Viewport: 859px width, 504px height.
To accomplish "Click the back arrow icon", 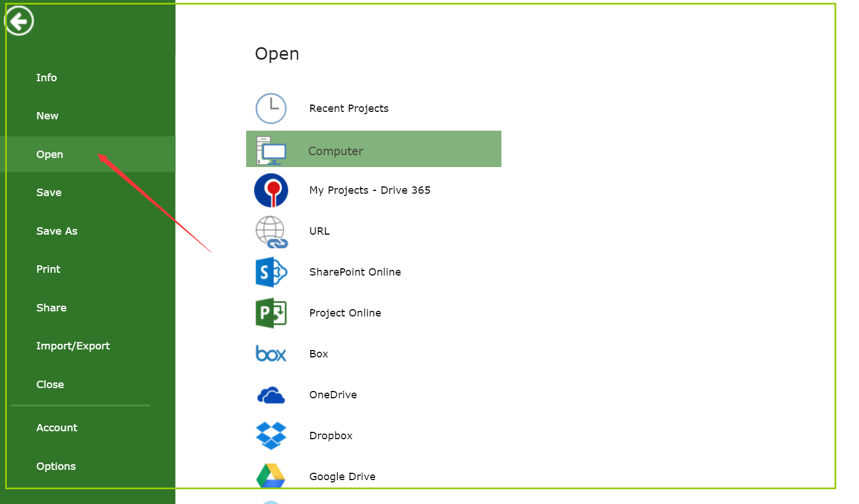I will click(19, 21).
